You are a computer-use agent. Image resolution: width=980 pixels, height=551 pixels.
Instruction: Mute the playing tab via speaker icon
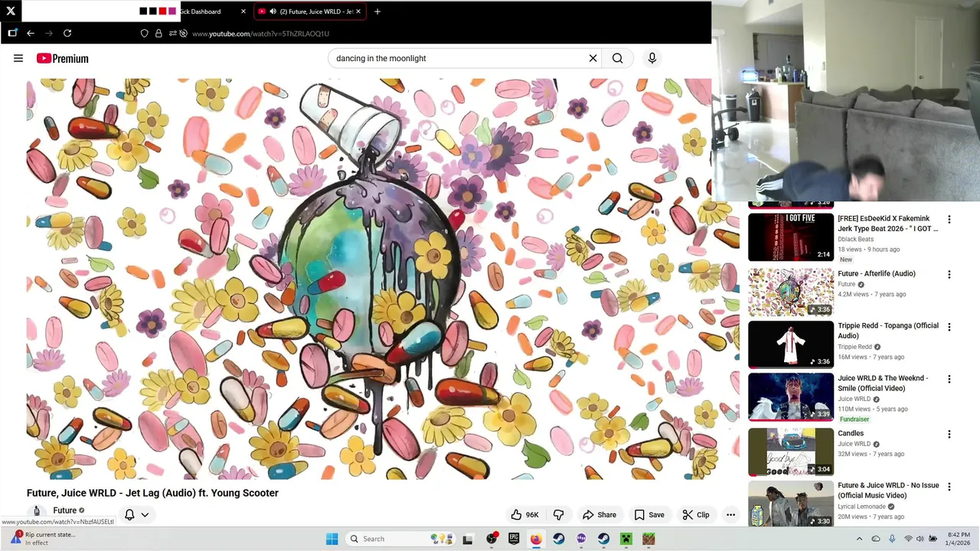click(273, 11)
